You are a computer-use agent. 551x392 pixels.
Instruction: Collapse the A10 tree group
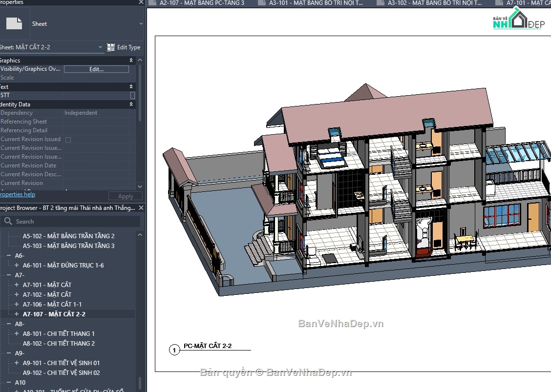pos(9,383)
